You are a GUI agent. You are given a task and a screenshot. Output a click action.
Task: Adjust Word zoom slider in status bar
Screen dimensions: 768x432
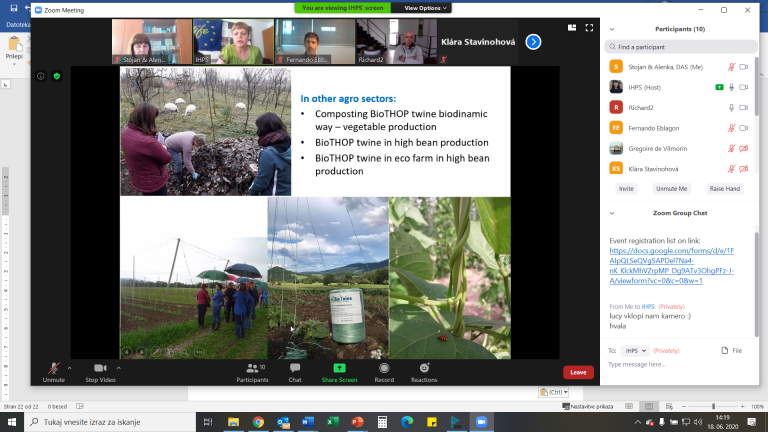coord(714,407)
